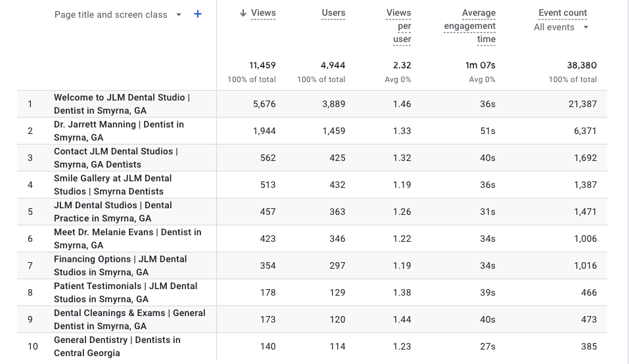
Task: Click average views per user 2.32
Action: (402, 65)
